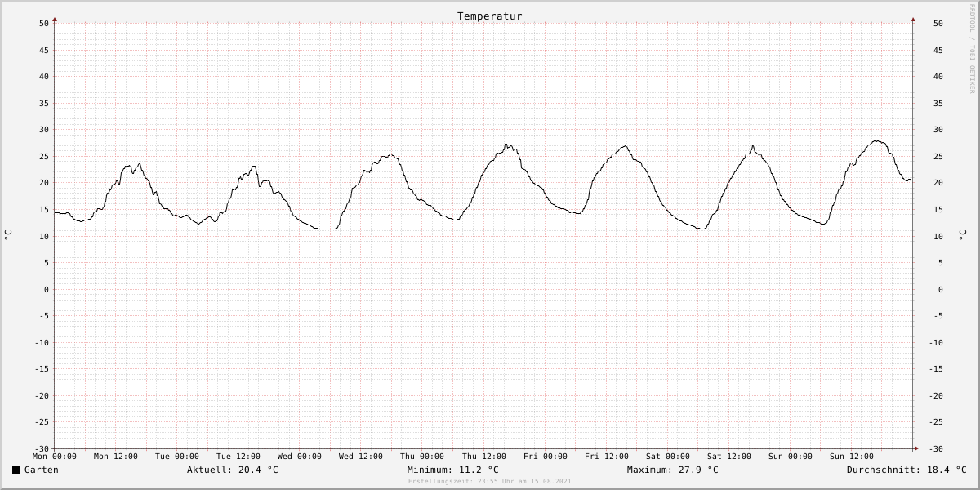This screenshot has height=490, width=980.
Task: Click the RRDTOOL / TOBI OETIKER side text
Action: point(972,48)
